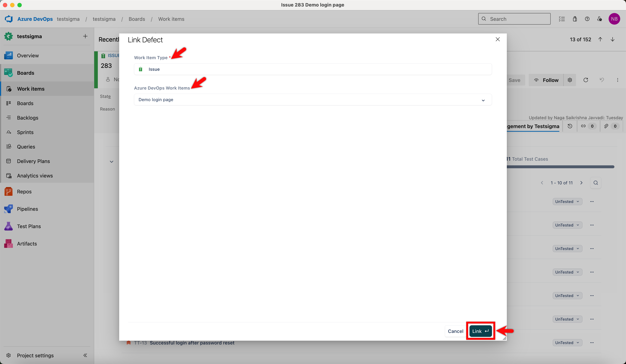Image resolution: width=626 pixels, height=364 pixels.
Task: Click the test case search icon
Action: click(596, 183)
